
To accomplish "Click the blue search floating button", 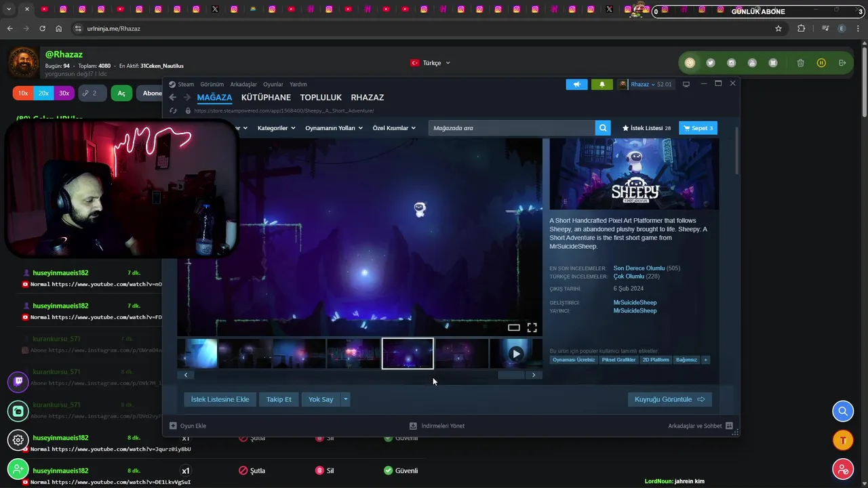I will tap(843, 411).
